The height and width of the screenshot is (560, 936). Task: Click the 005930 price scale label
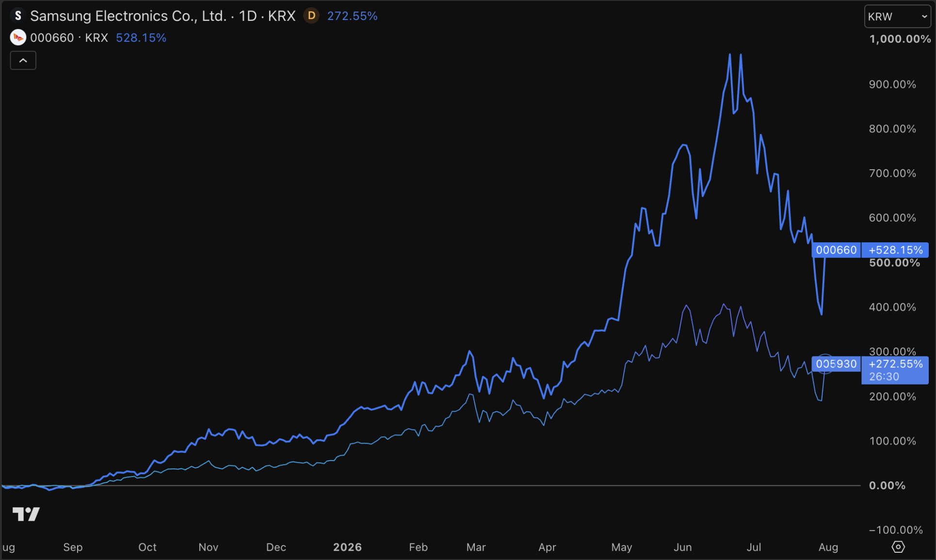[x=836, y=364]
